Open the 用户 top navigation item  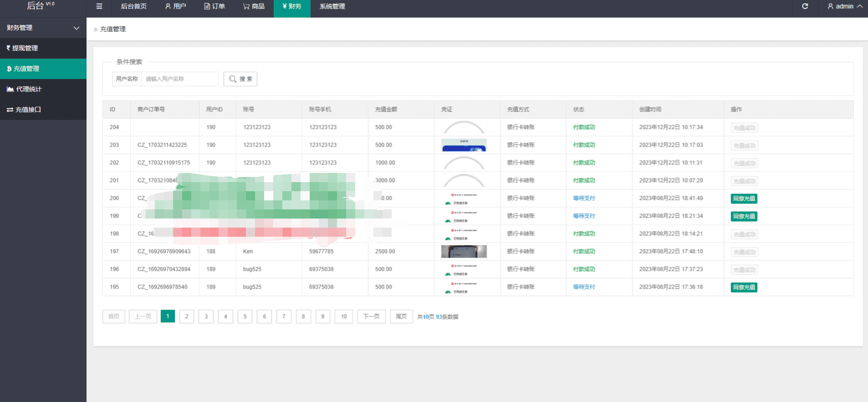(175, 6)
